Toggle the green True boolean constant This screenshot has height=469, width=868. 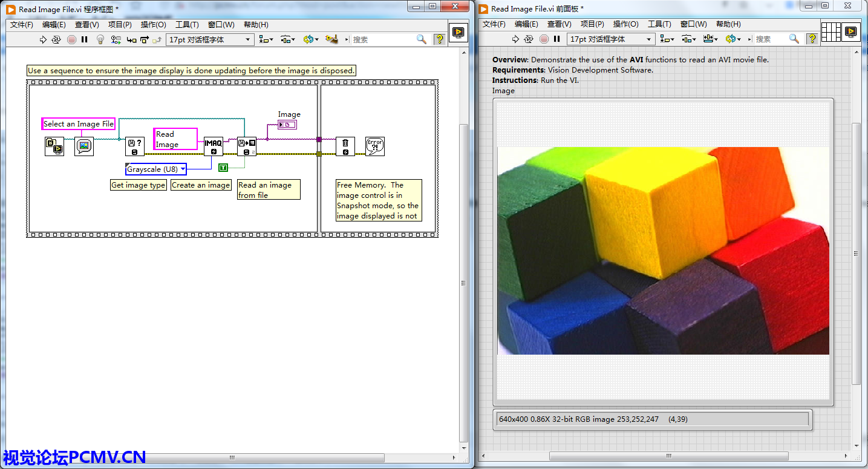point(223,167)
